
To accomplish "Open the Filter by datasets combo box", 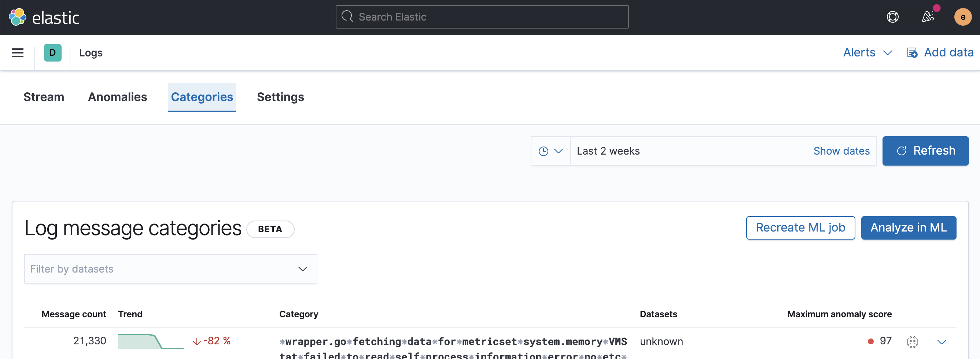I will click(170, 269).
